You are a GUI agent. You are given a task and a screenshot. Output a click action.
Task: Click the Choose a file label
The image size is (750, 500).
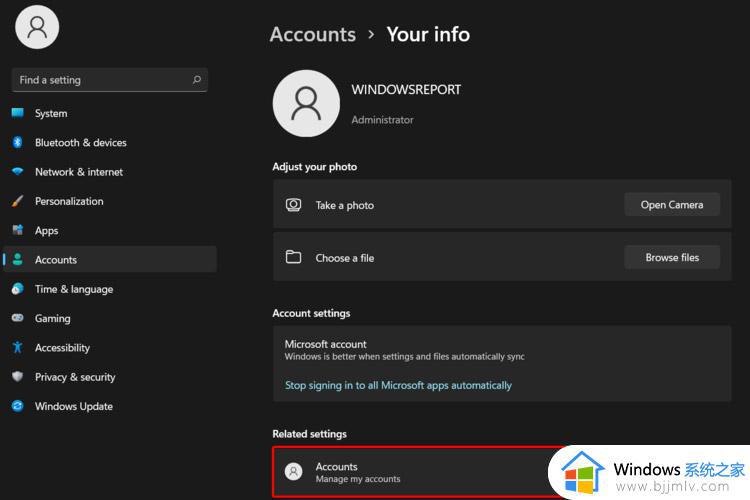coord(344,258)
